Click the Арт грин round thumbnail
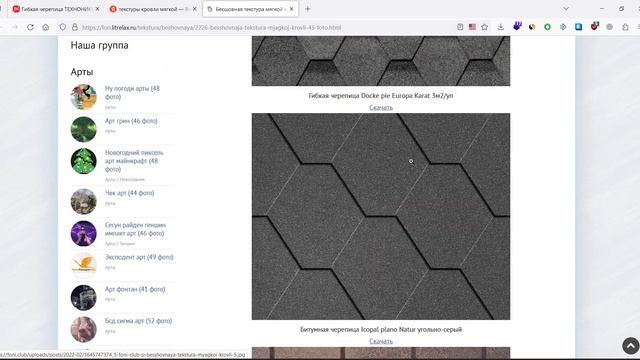Viewport: 640px width, 360px height. click(84, 129)
